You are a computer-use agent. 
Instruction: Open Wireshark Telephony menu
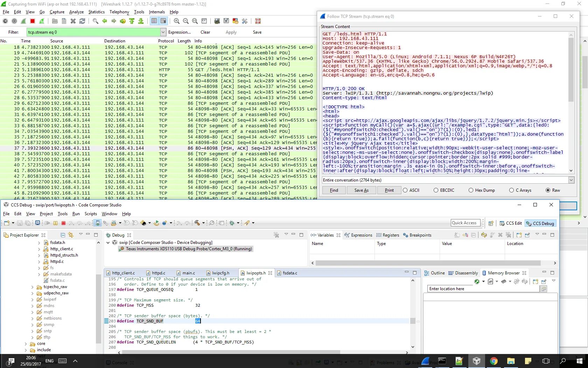pos(119,12)
